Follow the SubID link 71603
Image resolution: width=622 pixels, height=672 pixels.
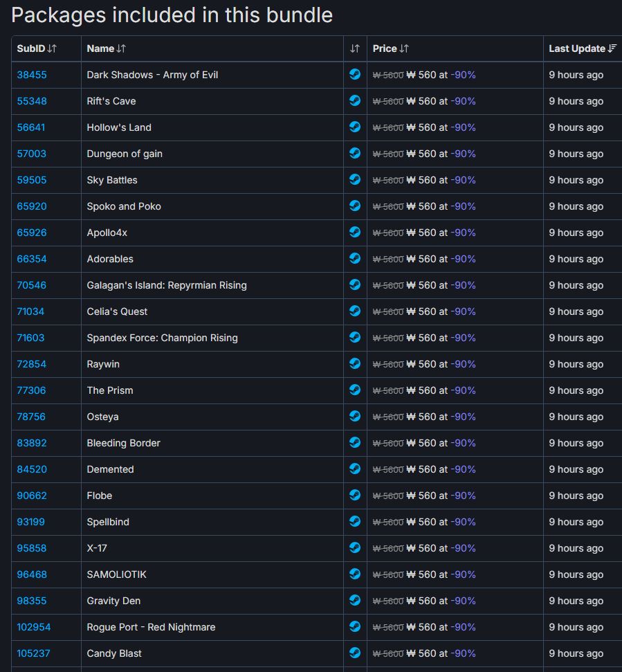(x=30, y=338)
